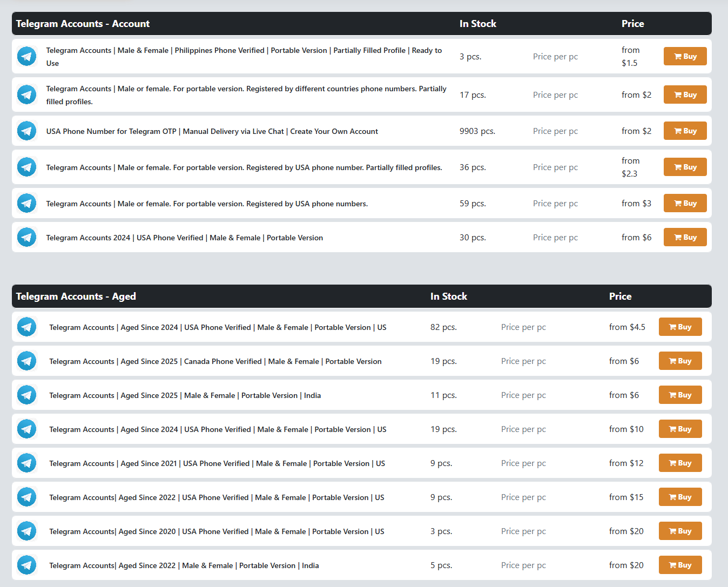This screenshot has height=587, width=728.
Task: Select the '59 pcs.' stock value
Action: coord(473,204)
